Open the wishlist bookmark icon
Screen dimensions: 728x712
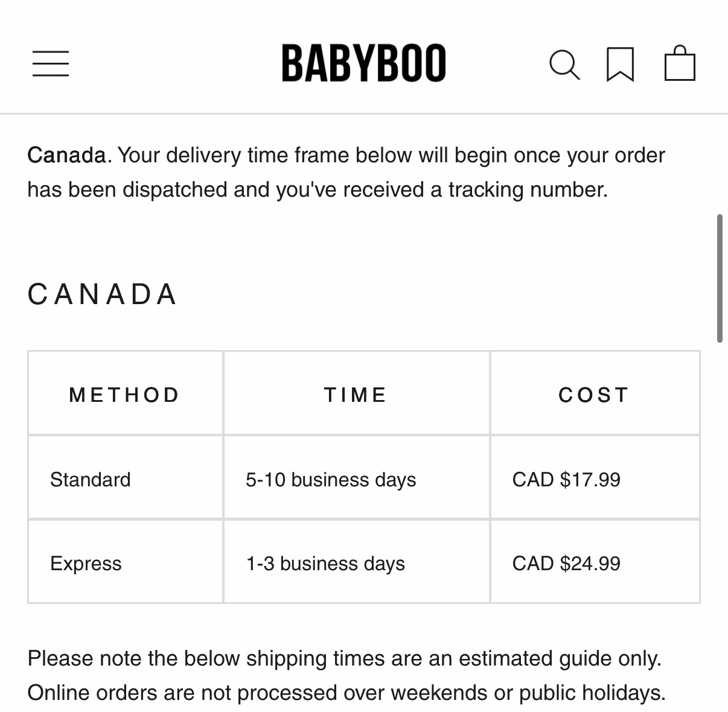620,64
